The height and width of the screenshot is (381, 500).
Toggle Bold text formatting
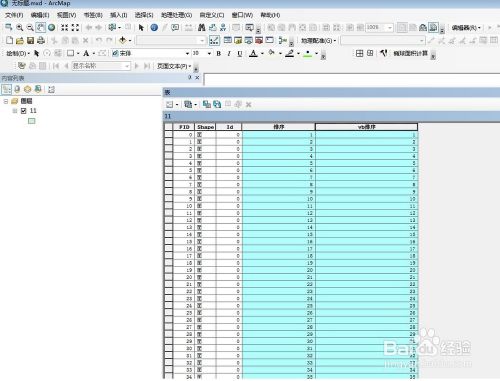[219, 53]
